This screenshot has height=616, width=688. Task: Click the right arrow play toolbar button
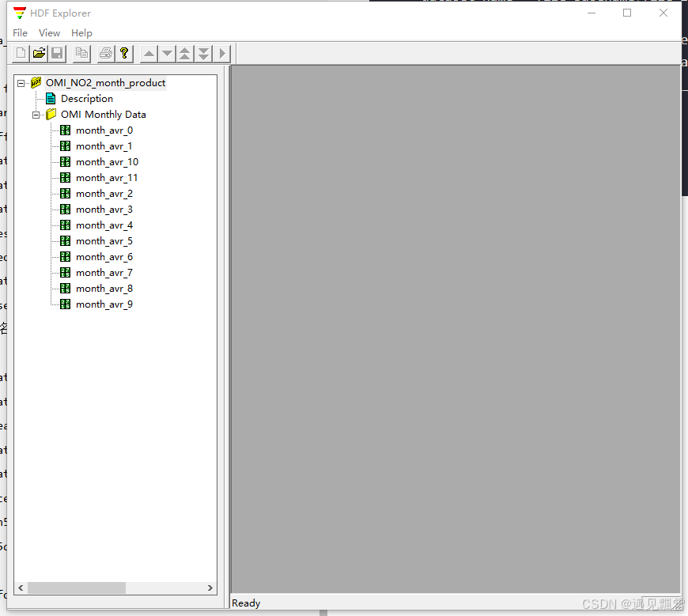(222, 54)
